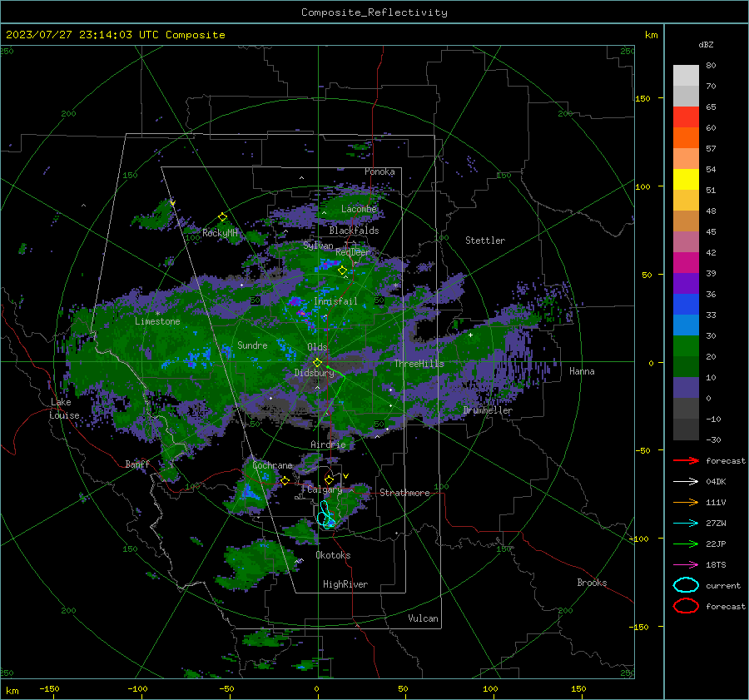Image resolution: width=749 pixels, height=700 pixels.
Task: Select the Vulcan label
Action: click(423, 618)
